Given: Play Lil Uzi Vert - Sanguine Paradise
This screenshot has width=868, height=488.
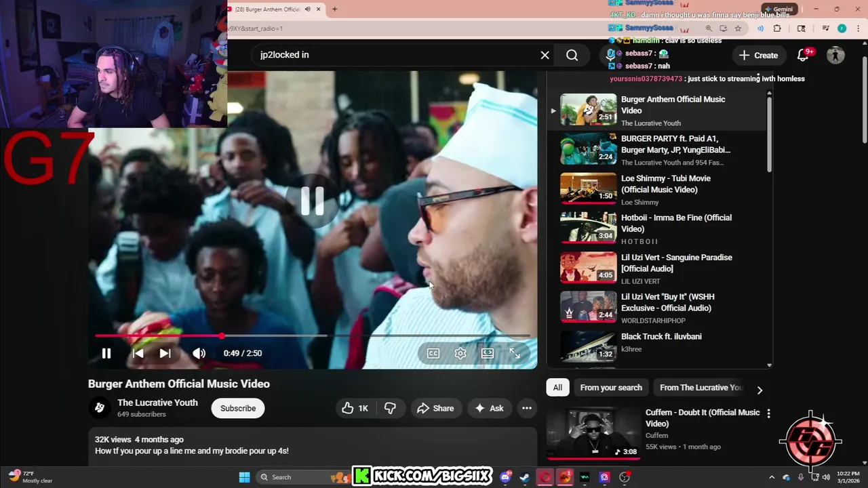Looking at the screenshot, I should (x=656, y=268).
